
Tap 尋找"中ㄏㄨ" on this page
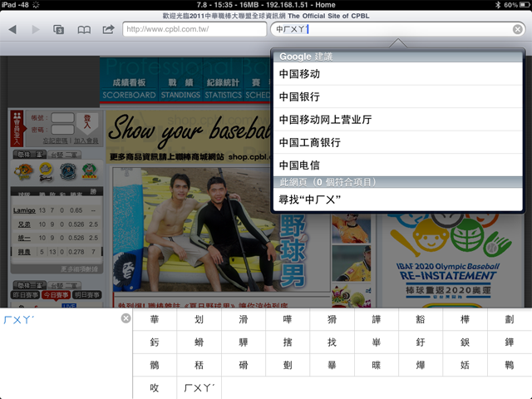[x=397, y=199]
